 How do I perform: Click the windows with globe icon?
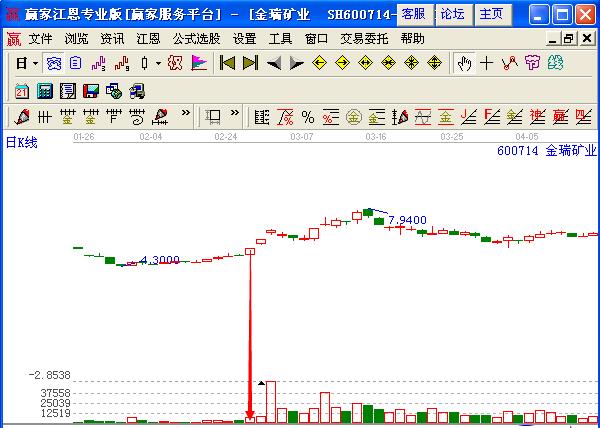[x=114, y=91]
